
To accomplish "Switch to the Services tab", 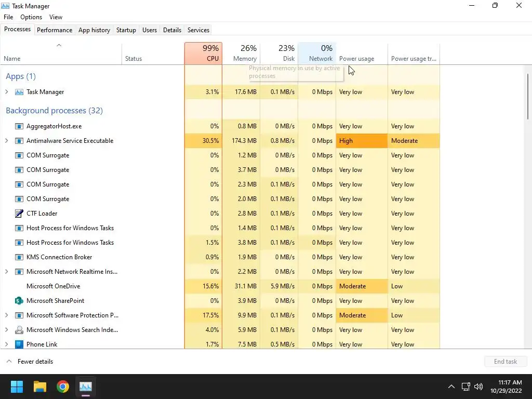I will click(198, 30).
